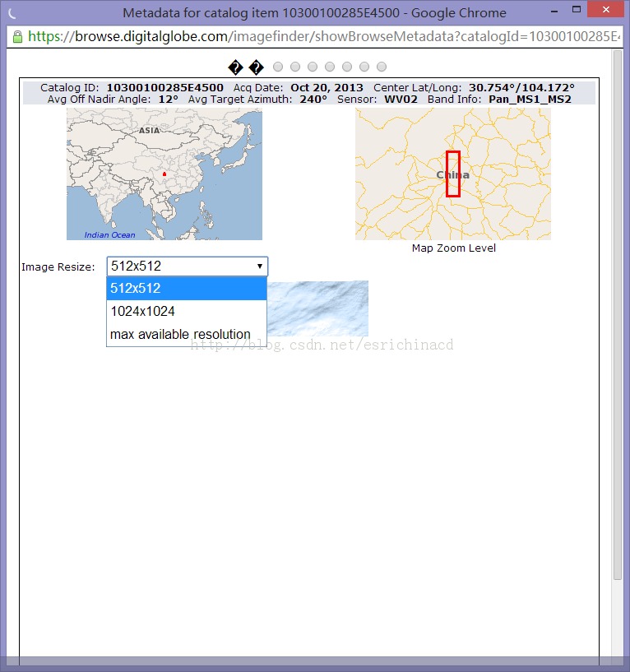Click the cloudy satellite browse image

[x=317, y=308]
